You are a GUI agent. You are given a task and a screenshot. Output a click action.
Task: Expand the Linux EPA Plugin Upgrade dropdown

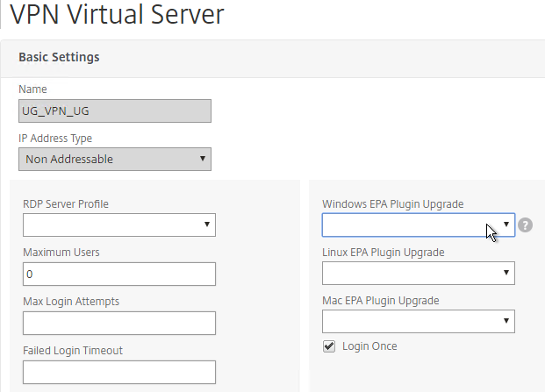pyautogui.click(x=419, y=274)
